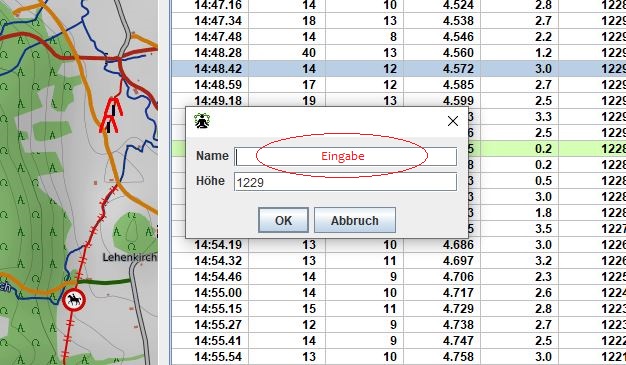Cancel with the Abbruch button
Viewport: 626px width, 365px height.
tap(355, 220)
